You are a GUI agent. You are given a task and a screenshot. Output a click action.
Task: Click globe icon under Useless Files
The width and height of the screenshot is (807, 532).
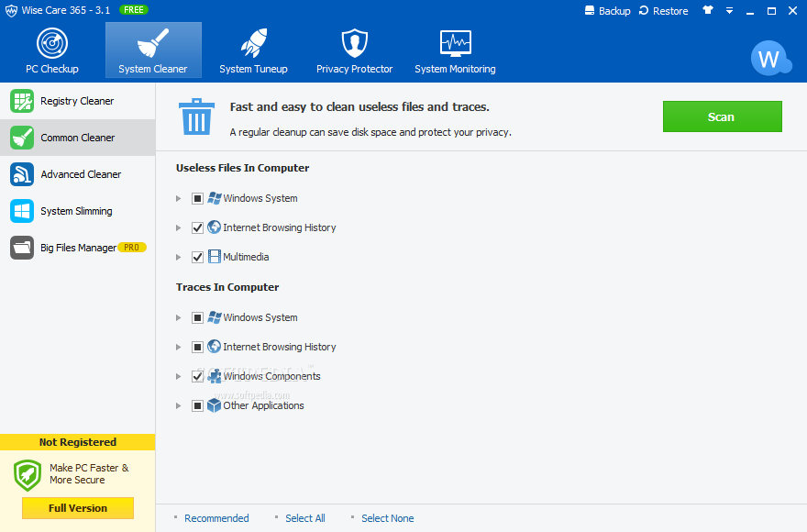click(214, 227)
